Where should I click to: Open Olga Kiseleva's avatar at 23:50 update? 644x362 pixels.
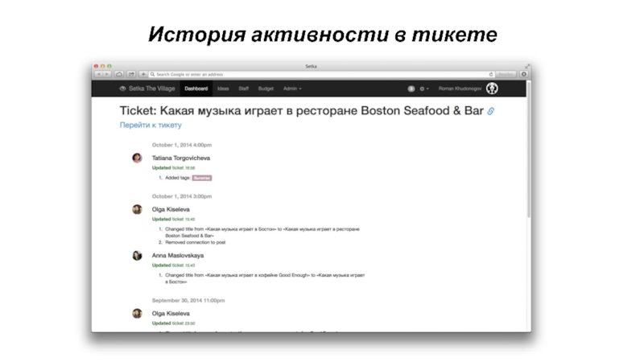137,314
